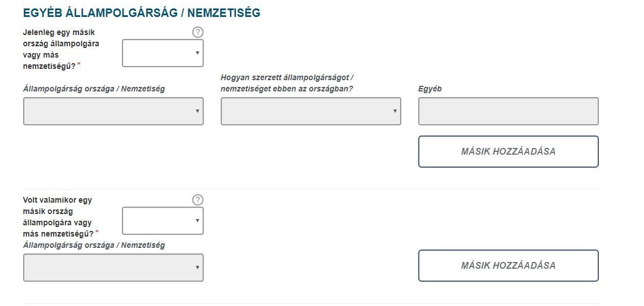Click 'Hogyan szerzett állampolgárságot' label text
644x306 pixels.
coord(287,83)
